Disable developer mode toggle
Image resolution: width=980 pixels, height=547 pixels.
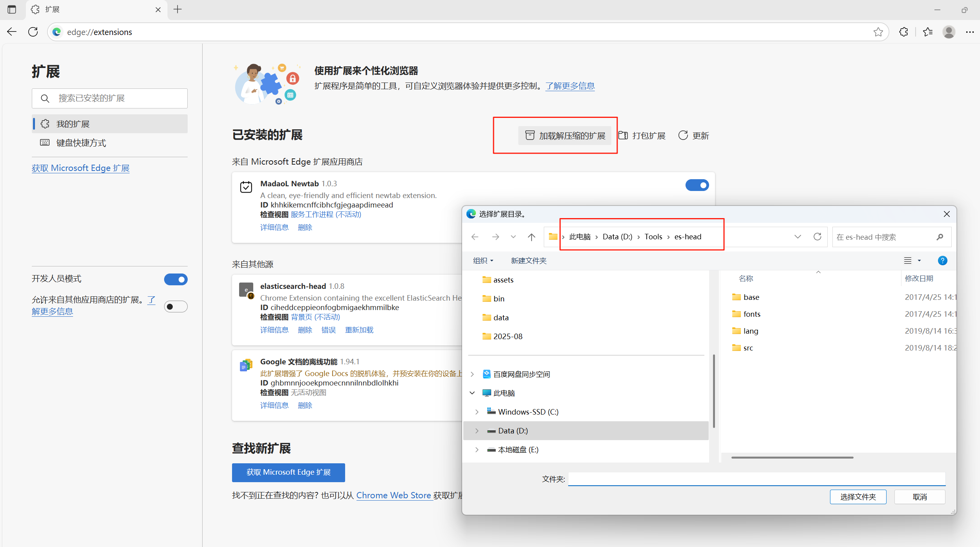coord(176,279)
